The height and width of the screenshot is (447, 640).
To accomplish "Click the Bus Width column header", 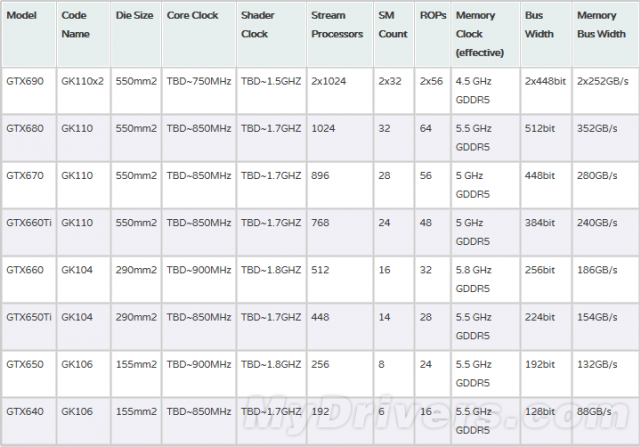I will click(546, 34).
